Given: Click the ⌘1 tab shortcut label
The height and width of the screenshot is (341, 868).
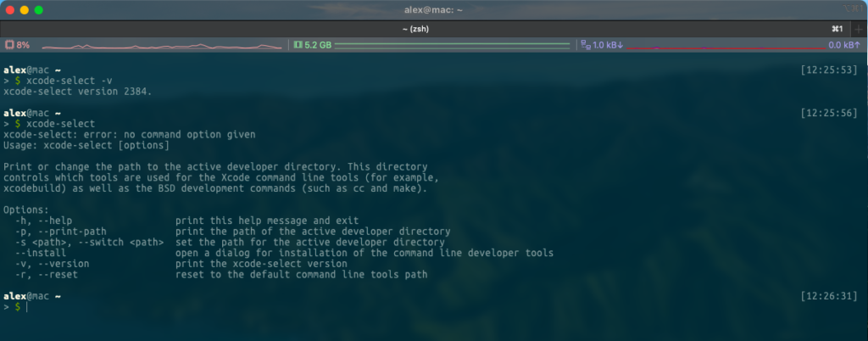Looking at the screenshot, I should pyautogui.click(x=837, y=29).
